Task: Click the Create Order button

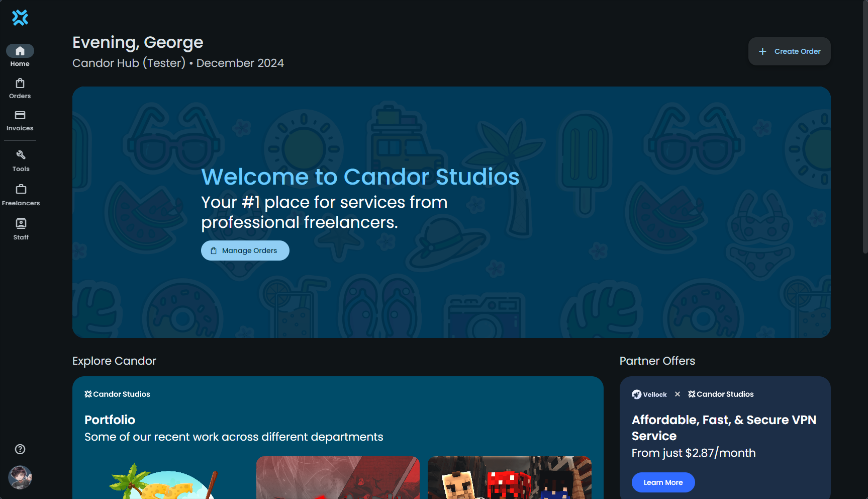Action: click(x=789, y=51)
